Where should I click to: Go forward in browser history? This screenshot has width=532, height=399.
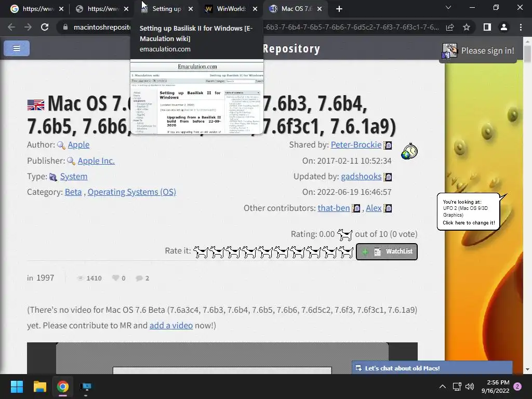[28, 27]
